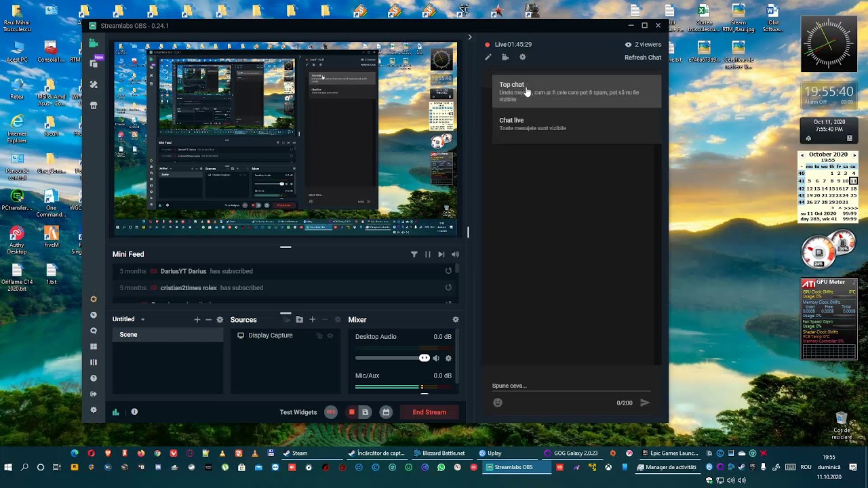Open the Windows Start button
Viewport: 868px width, 488px height.
click(x=8, y=468)
